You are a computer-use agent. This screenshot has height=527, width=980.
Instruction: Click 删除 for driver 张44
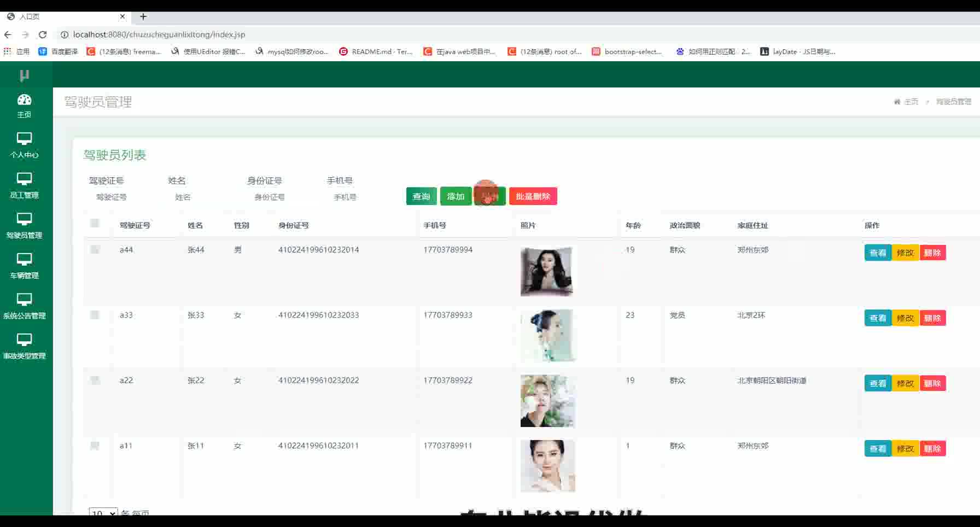coord(932,253)
